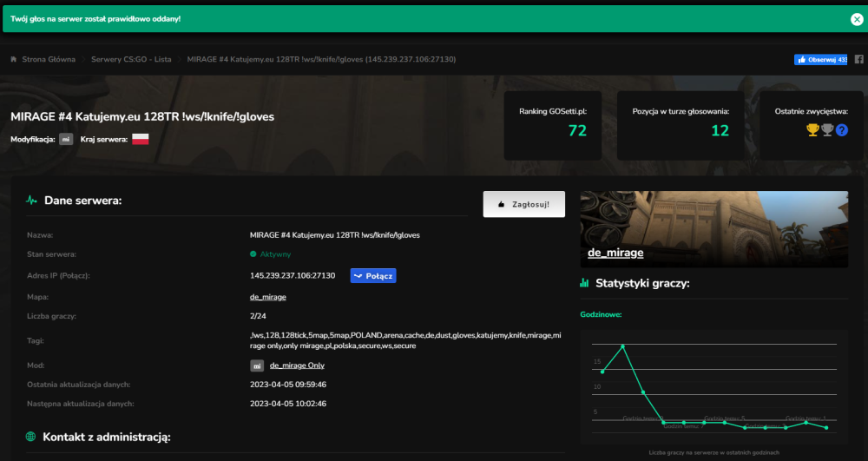Click voting position value 12
This screenshot has width=868, height=461.
point(720,130)
